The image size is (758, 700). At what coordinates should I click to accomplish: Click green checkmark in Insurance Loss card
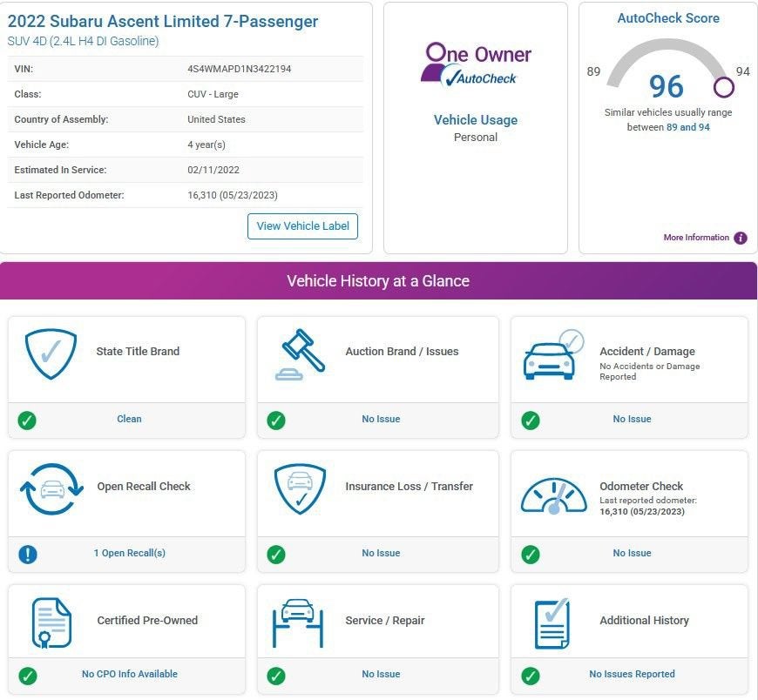click(x=276, y=554)
